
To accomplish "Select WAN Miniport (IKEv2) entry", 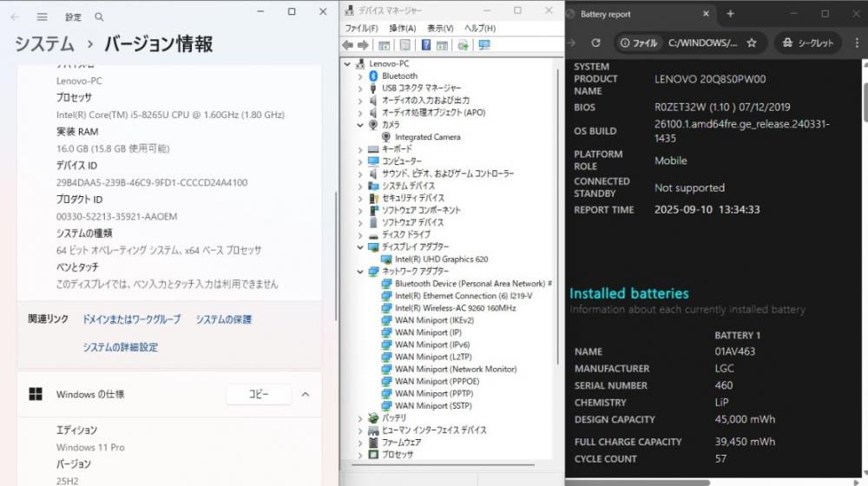I will pos(434,320).
